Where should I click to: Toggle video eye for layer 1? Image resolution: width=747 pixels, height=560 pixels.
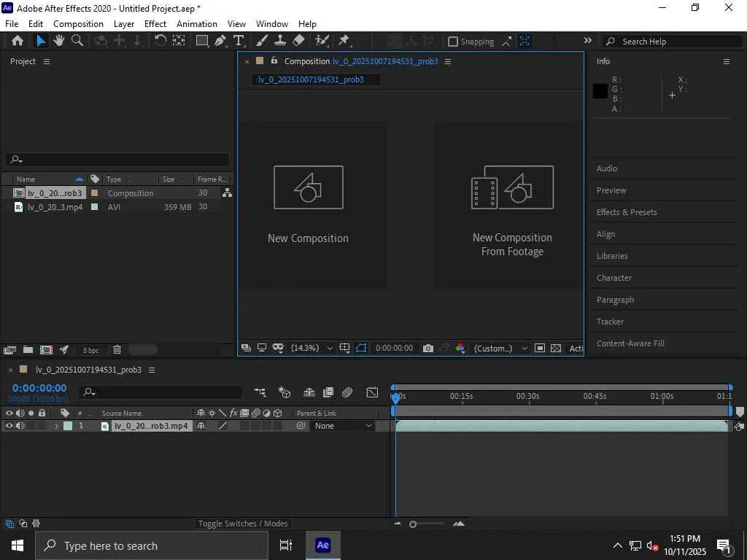point(9,426)
